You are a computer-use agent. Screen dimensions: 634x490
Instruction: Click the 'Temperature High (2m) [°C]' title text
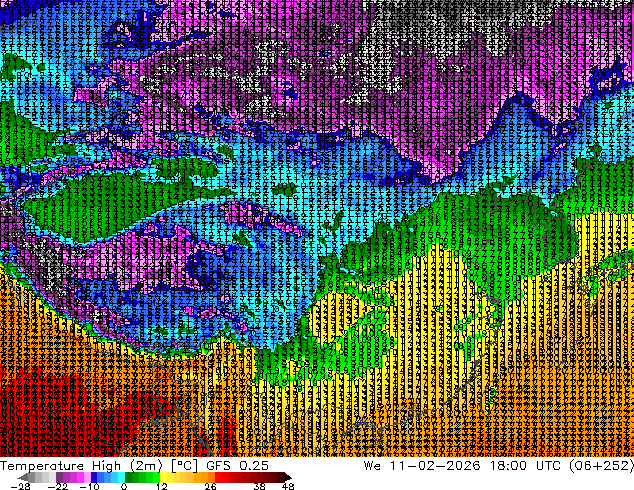[x=99, y=466]
